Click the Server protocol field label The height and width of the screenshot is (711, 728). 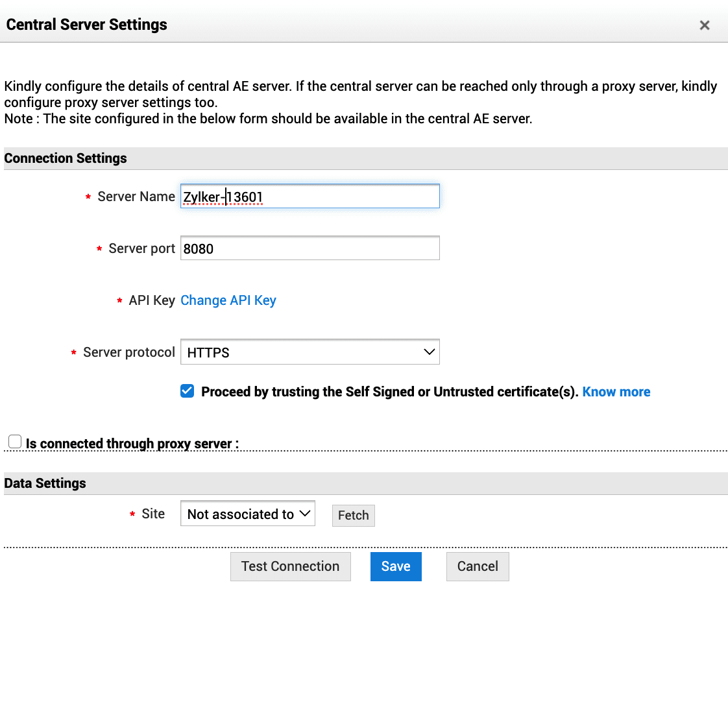(x=129, y=352)
